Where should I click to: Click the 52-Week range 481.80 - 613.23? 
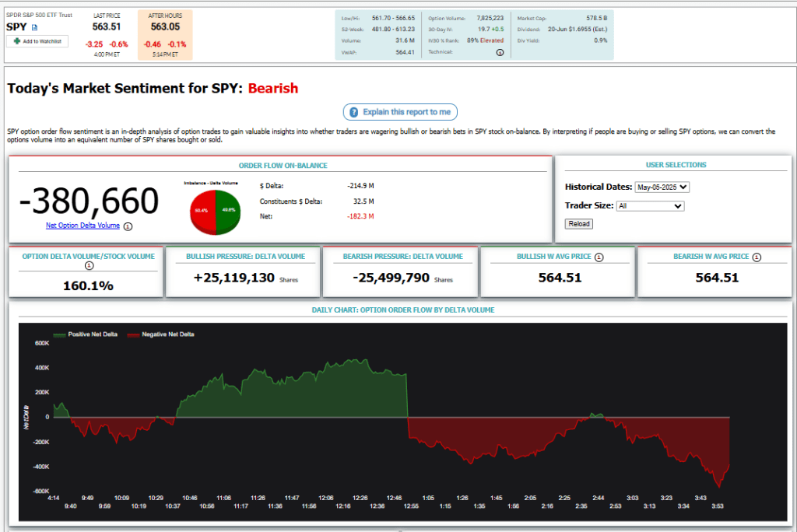tap(393, 30)
